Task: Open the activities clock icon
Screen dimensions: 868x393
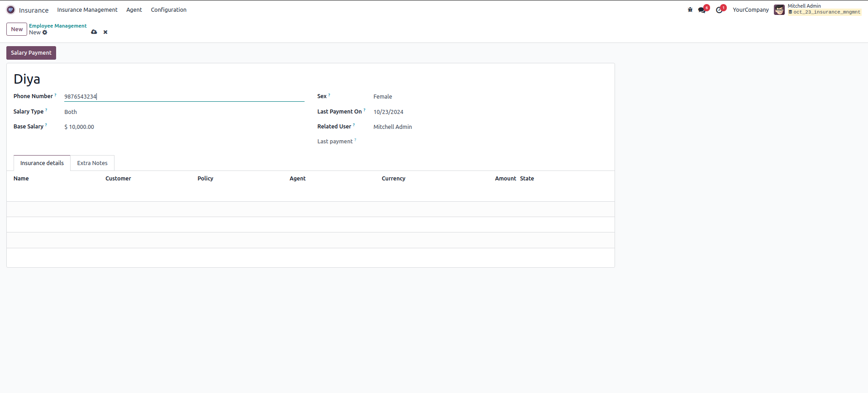Action: (720, 9)
